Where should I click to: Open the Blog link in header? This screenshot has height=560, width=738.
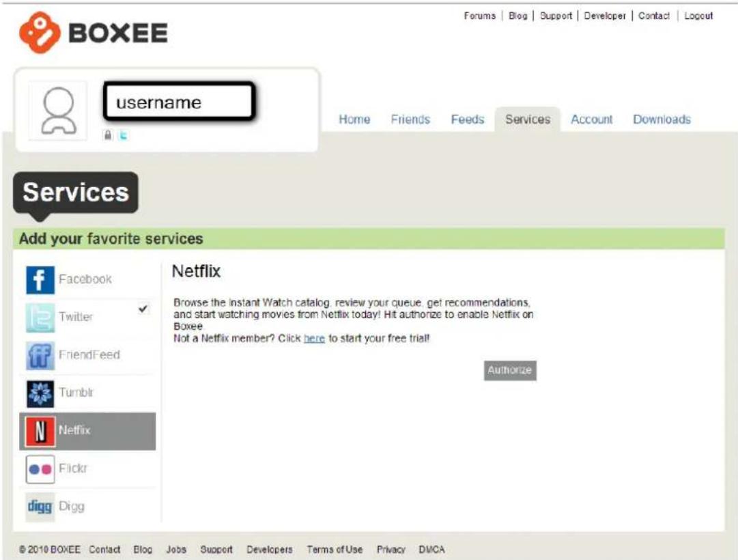click(x=517, y=16)
